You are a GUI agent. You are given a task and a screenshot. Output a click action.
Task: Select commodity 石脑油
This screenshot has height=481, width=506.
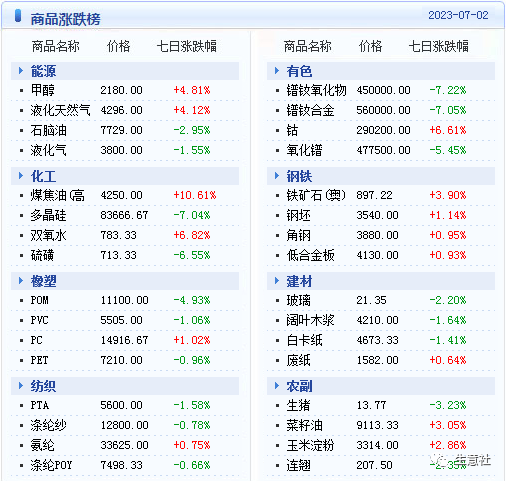[x=48, y=130]
